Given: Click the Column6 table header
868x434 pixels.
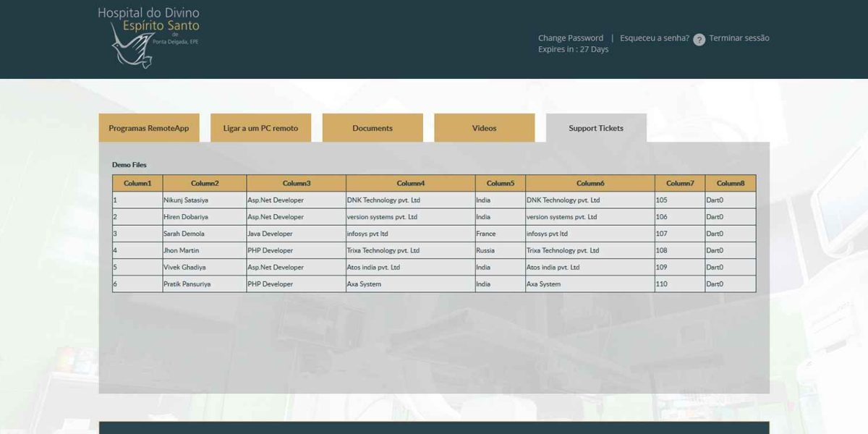Looking at the screenshot, I should [x=588, y=183].
